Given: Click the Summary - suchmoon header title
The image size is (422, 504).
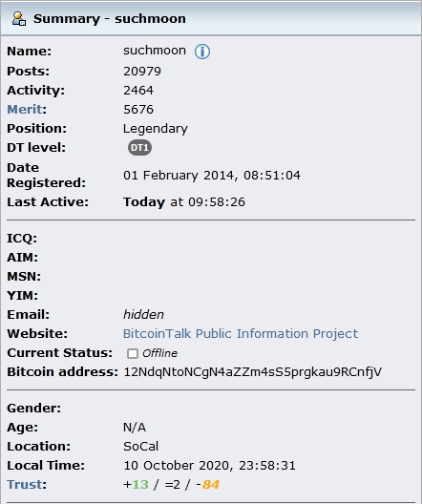Looking at the screenshot, I should point(110,19).
